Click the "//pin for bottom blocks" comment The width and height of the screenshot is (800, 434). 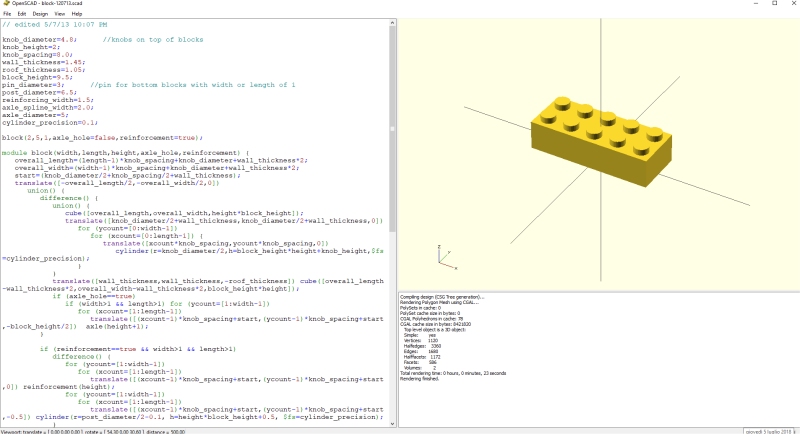[193, 85]
